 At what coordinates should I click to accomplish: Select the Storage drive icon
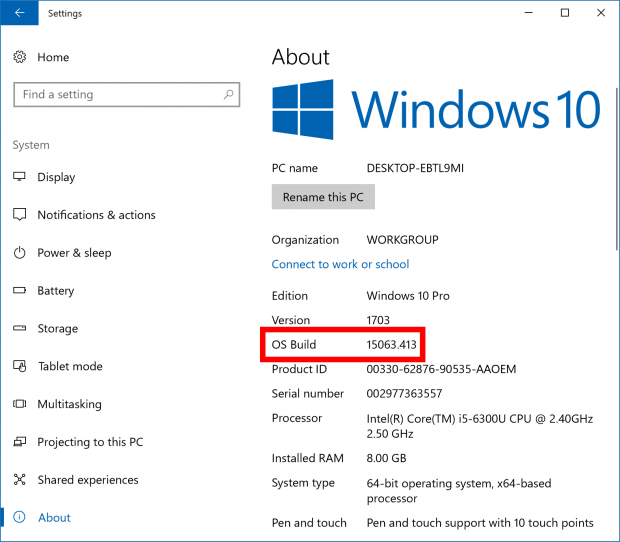[x=19, y=329]
